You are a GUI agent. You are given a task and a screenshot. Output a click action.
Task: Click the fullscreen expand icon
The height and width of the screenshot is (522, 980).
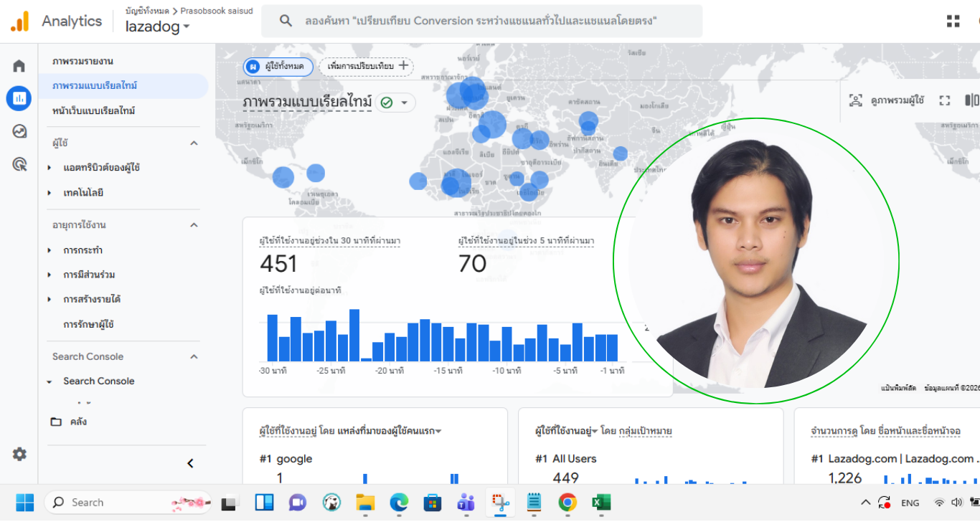click(945, 100)
